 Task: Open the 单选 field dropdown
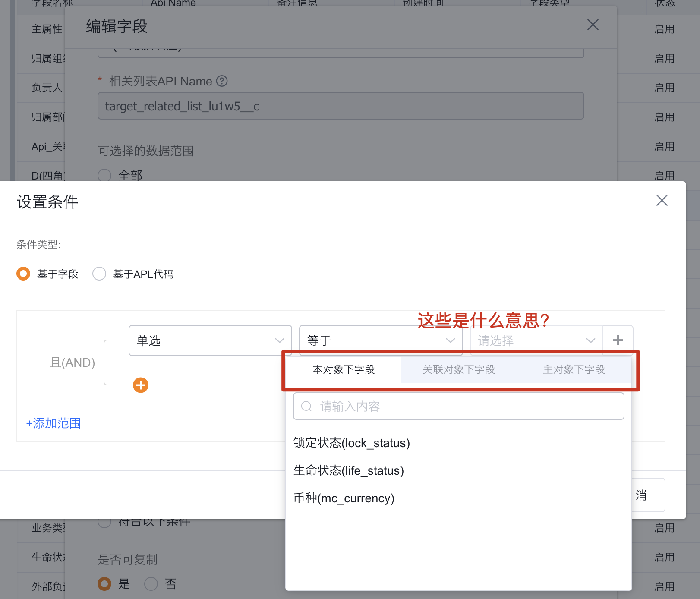pyautogui.click(x=210, y=340)
